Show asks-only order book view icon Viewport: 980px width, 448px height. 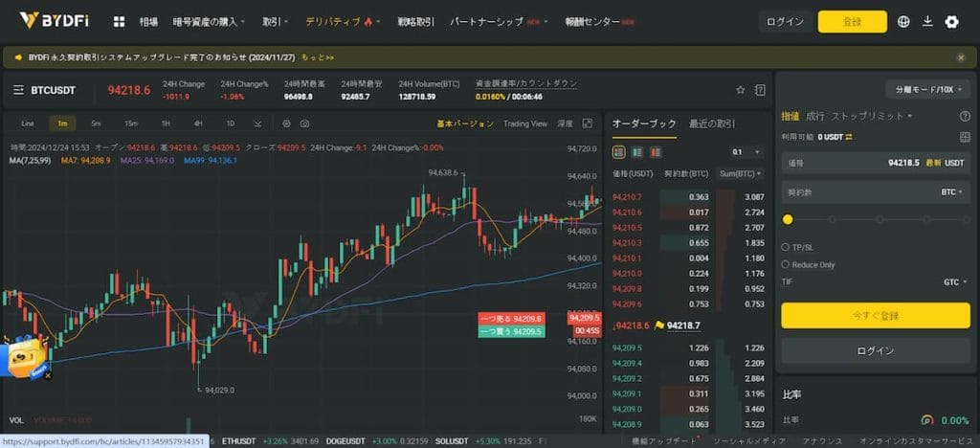pos(656,152)
